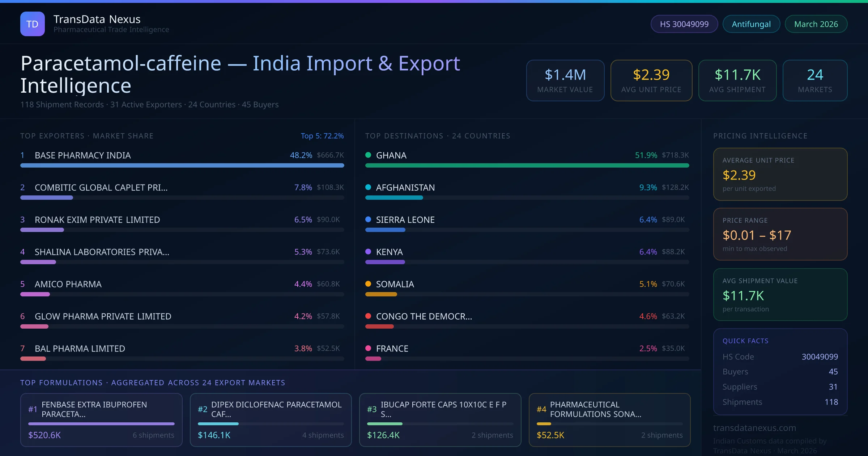Click the pink dot beside FRANCE
The height and width of the screenshot is (456, 868).
(x=368, y=348)
